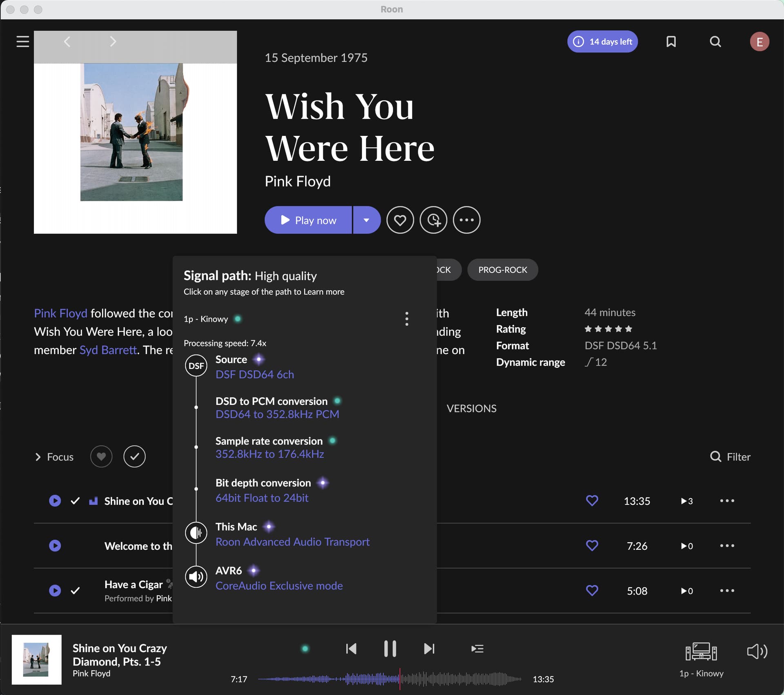Click the DSF Source stage icon

tap(196, 366)
